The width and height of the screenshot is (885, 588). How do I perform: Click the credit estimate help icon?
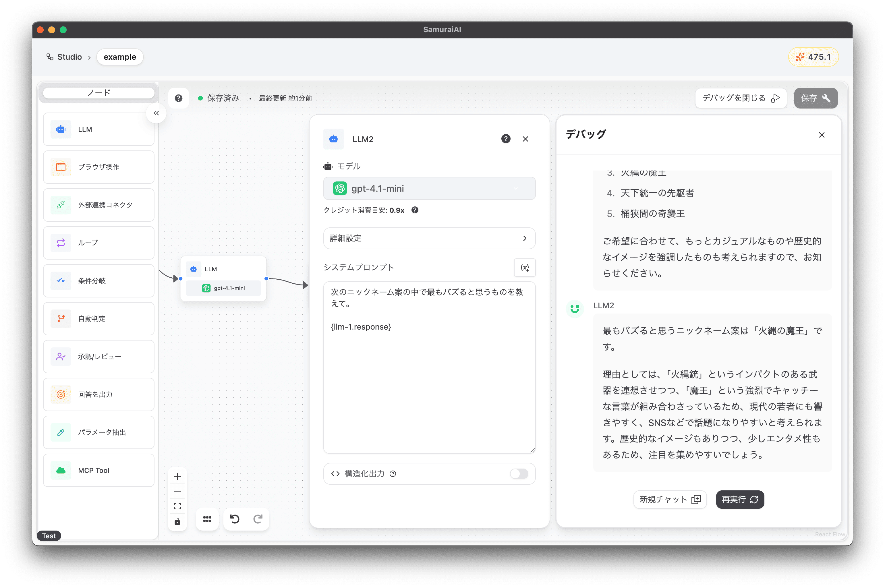[x=415, y=210]
